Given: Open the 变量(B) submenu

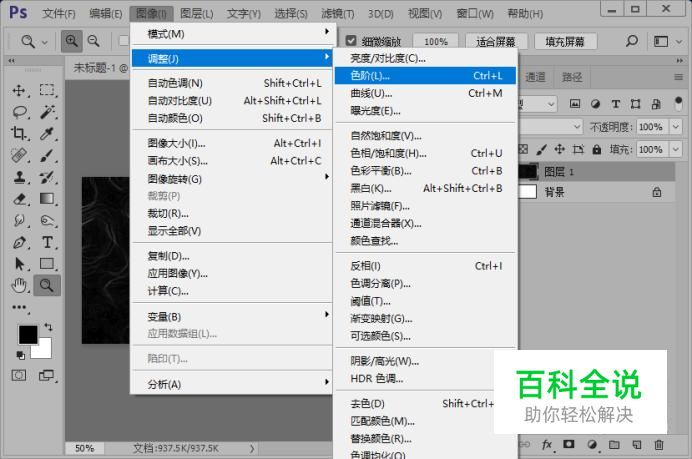Looking at the screenshot, I should (232, 316).
